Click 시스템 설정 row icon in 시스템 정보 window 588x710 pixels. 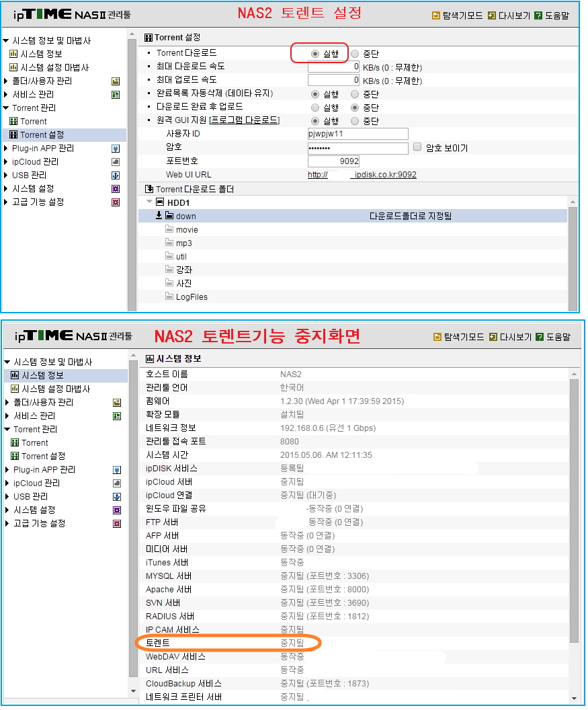coord(117,510)
